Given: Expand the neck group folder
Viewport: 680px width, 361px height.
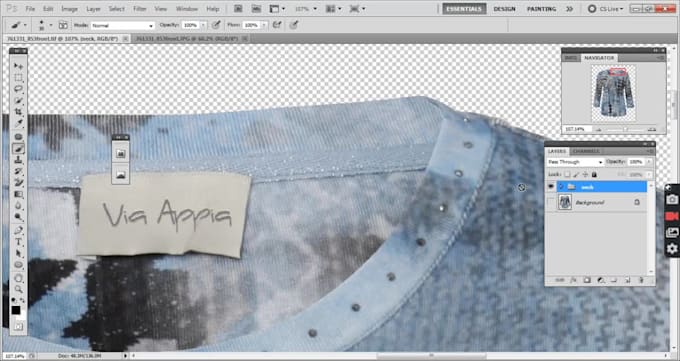Looking at the screenshot, I should coord(562,187).
